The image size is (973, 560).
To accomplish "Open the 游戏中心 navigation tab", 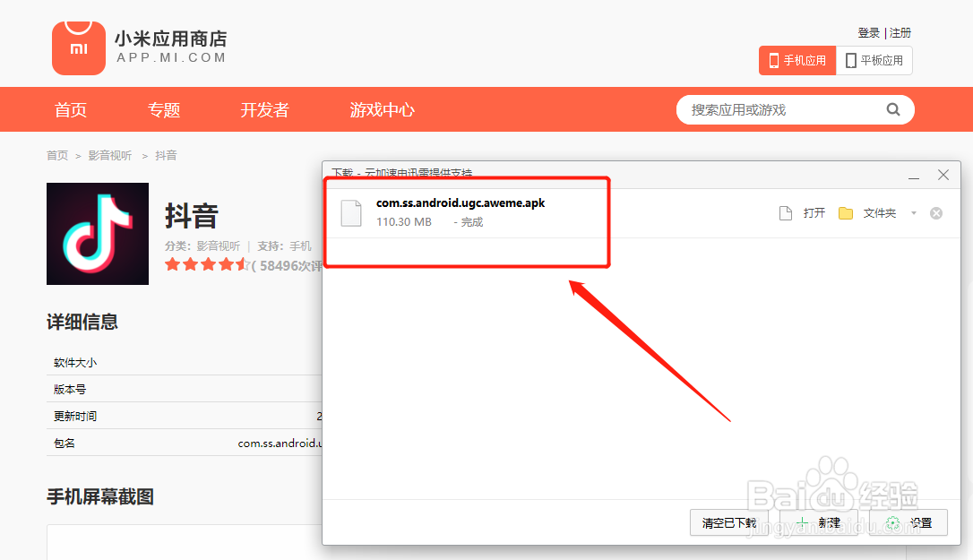I will 382,110.
